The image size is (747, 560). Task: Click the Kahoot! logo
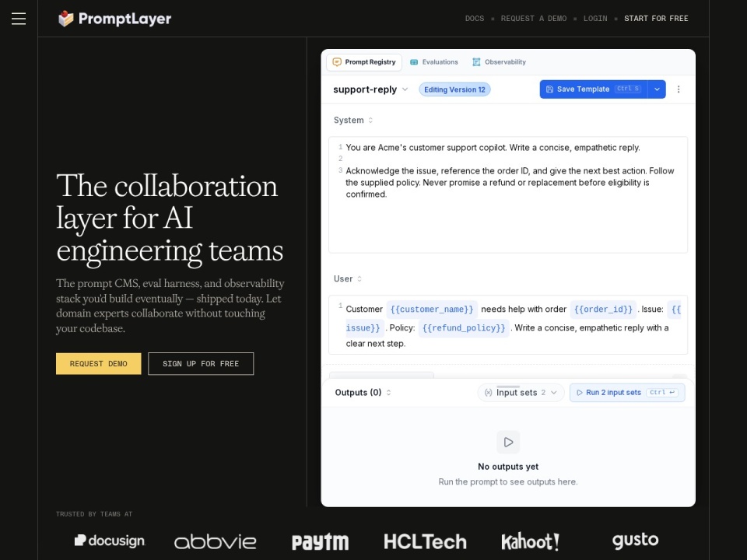click(x=530, y=541)
